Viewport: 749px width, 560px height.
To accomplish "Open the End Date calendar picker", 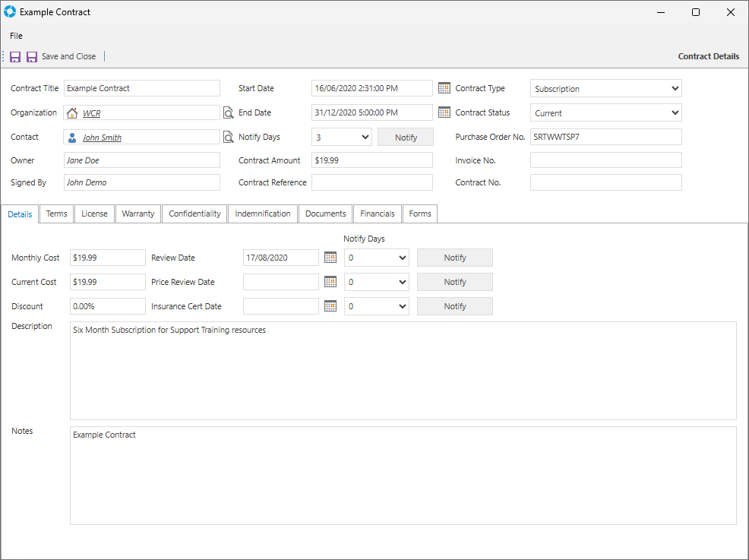I will tap(444, 112).
